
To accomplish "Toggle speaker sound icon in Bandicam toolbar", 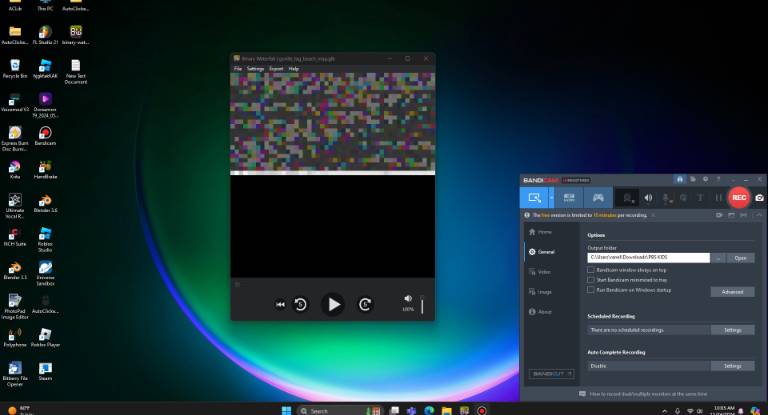I will tap(648, 197).
